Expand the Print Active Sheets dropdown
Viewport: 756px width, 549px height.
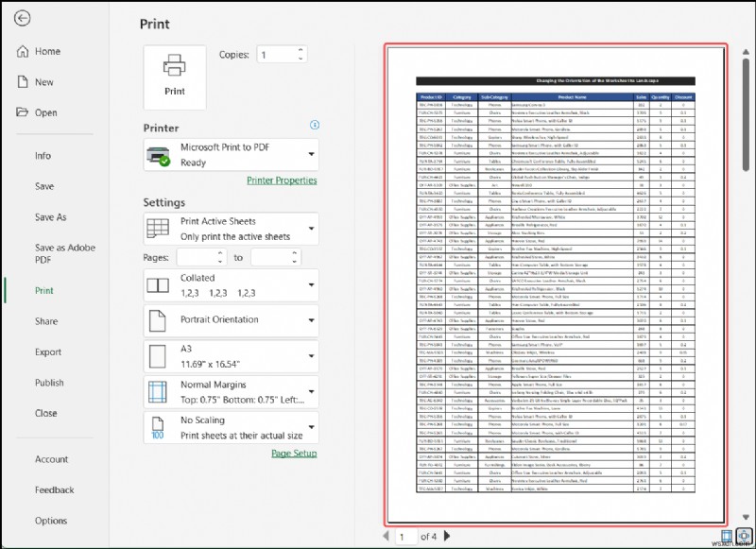point(312,227)
